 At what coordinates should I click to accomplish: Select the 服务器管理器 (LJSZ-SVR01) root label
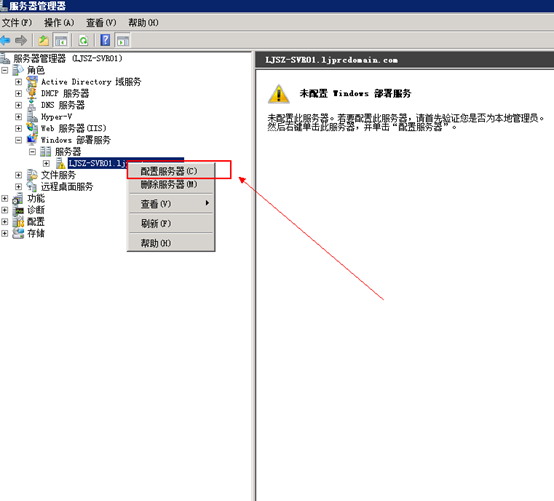click(x=68, y=58)
